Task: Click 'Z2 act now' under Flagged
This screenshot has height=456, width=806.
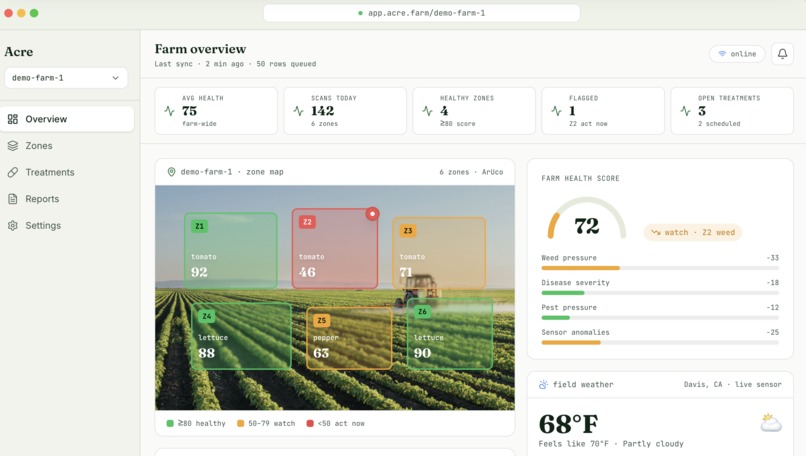Action: coord(588,124)
